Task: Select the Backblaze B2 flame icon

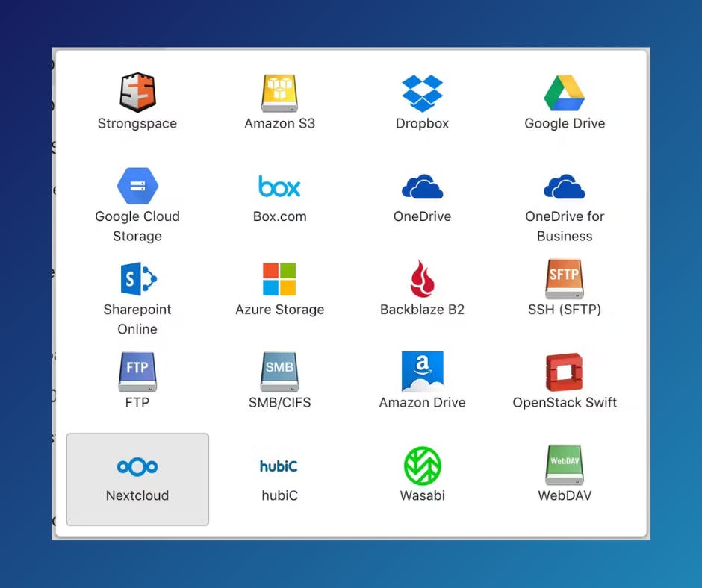Action: 422,278
